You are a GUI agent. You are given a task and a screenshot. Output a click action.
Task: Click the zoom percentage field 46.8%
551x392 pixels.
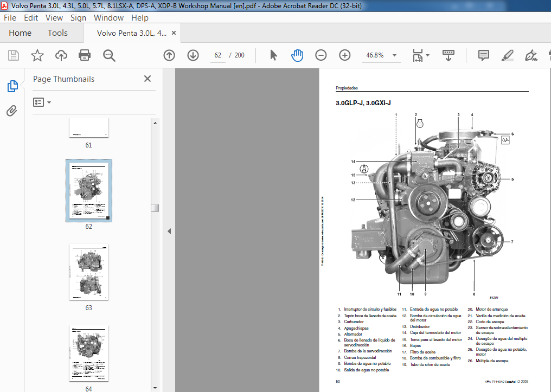click(375, 55)
